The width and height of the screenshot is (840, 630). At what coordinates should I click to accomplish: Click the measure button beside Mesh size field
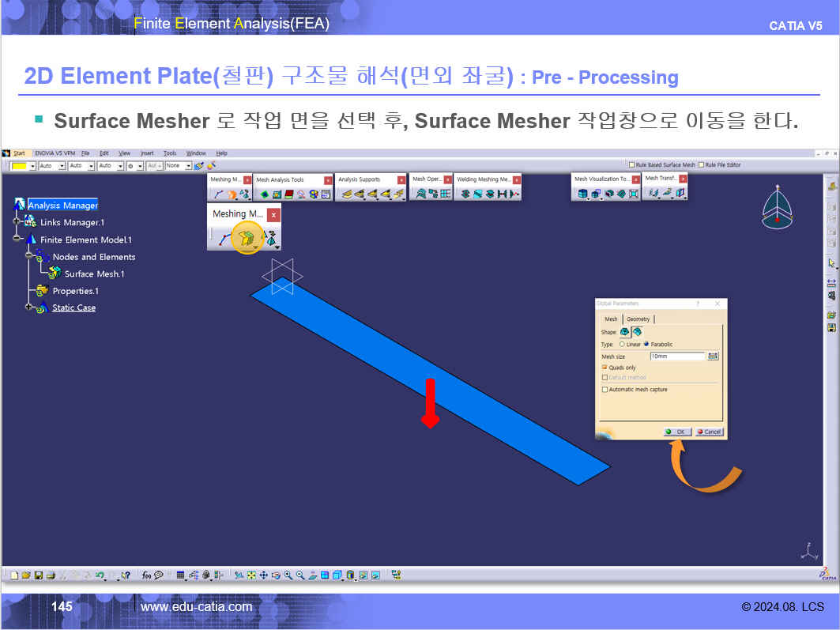coord(713,356)
